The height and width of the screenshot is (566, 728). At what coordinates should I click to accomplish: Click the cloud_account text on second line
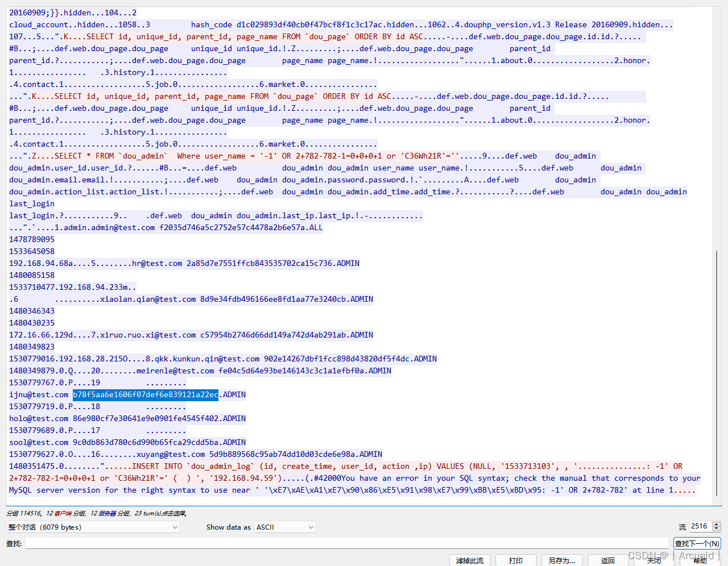click(x=39, y=24)
